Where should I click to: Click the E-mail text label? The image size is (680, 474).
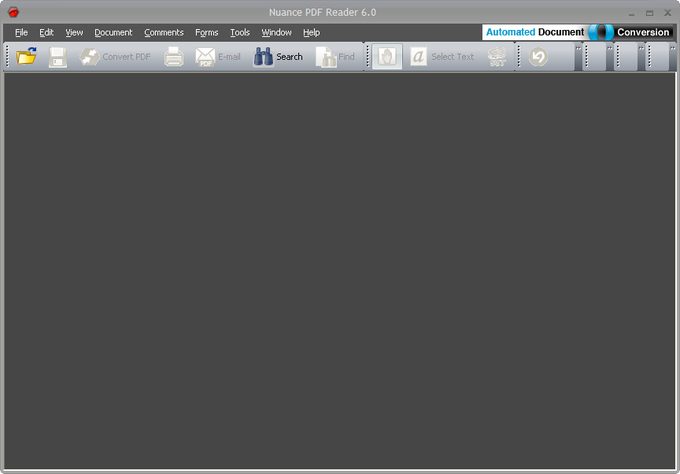[229, 57]
